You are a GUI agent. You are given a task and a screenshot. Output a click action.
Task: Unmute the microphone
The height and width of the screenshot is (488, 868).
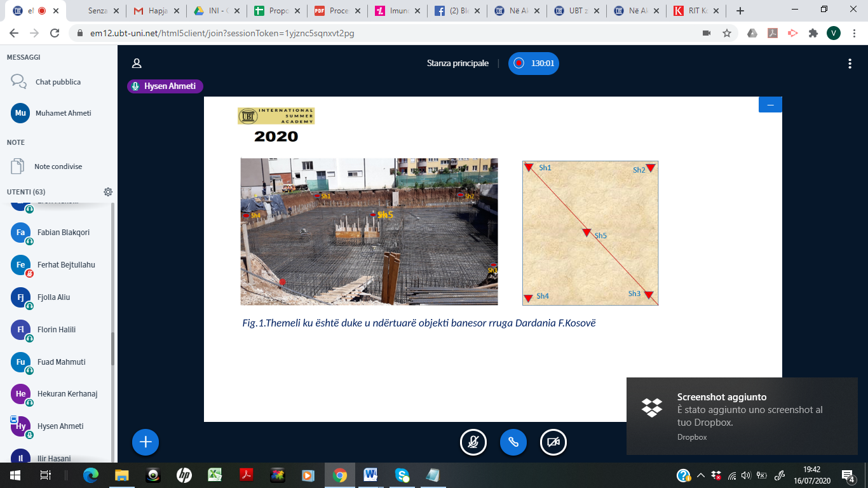(473, 442)
